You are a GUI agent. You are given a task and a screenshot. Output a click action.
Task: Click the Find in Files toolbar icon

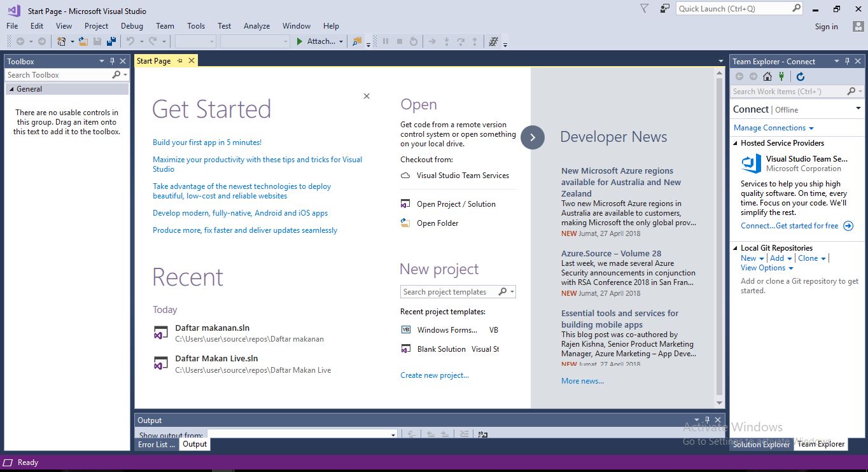(357, 41)
